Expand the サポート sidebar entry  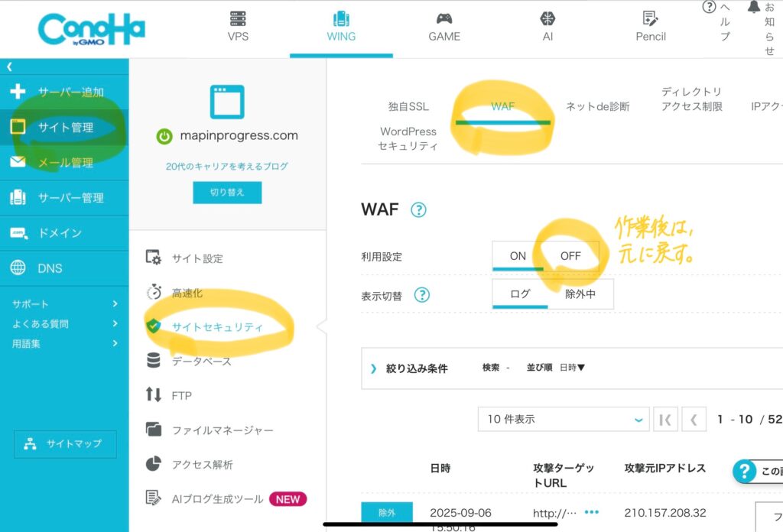[64, 304]
